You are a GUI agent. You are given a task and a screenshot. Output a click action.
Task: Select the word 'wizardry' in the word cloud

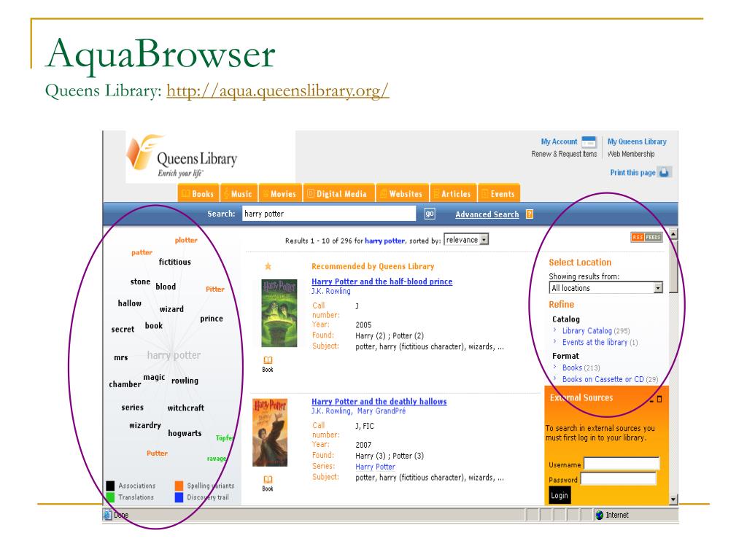click(145, 425)
